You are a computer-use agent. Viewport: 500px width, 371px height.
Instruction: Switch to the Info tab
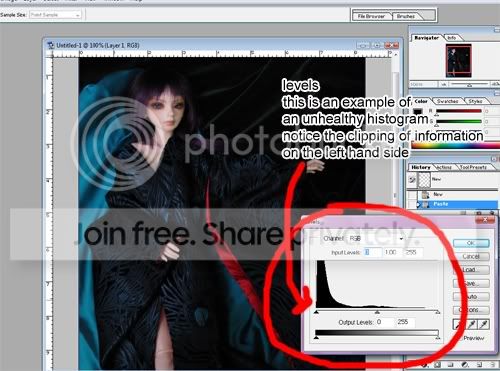[451, 38]
